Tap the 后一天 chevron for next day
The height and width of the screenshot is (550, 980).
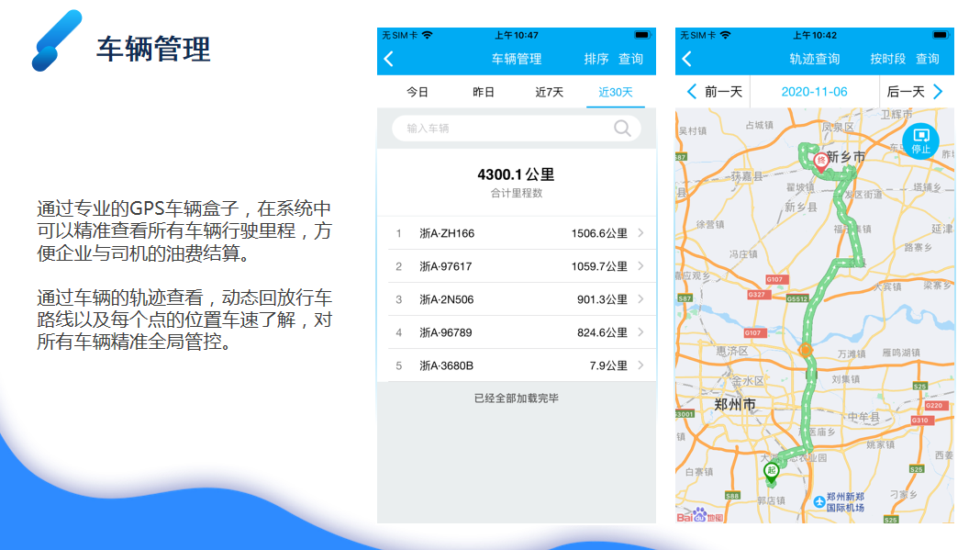click(938, 91)
